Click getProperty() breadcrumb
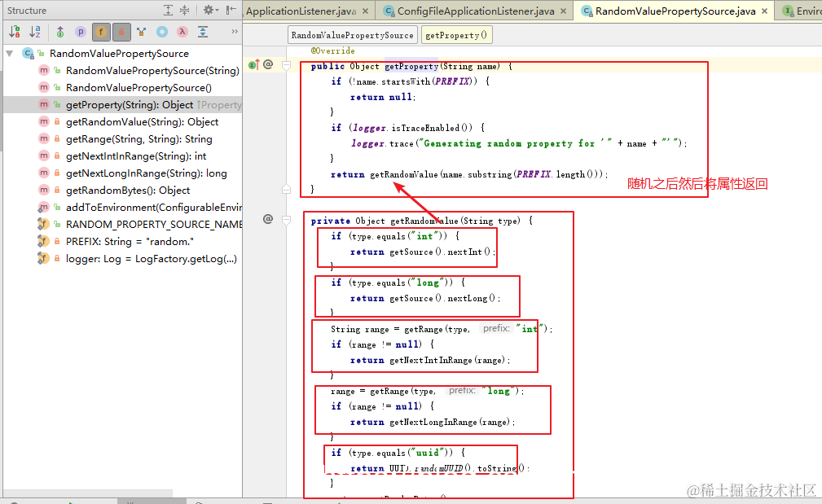This screenshot has width=822, height=504. pyautogui.click(x=456, y=35)
